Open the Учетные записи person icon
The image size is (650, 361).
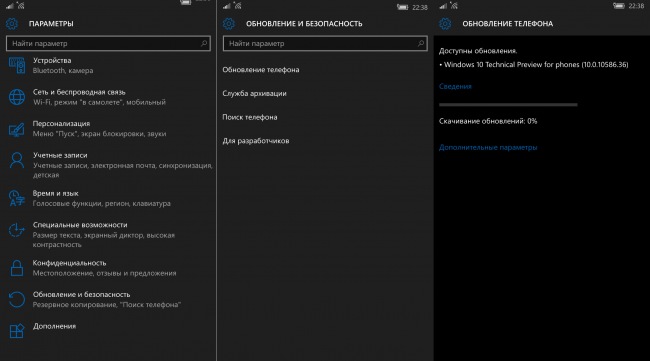tap(17, 160)
